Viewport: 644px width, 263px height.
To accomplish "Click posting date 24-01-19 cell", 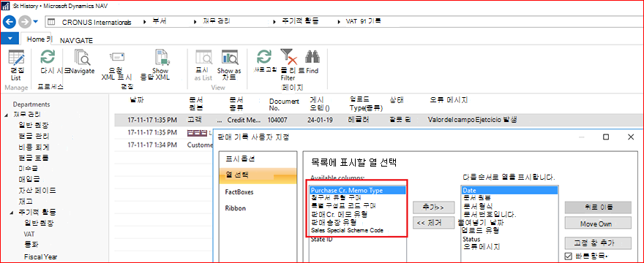I will 320,121.
